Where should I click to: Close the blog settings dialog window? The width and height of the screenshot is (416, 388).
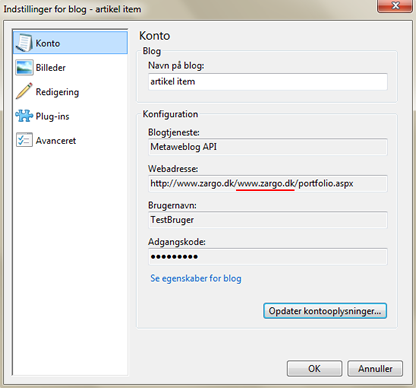[395, 6]
